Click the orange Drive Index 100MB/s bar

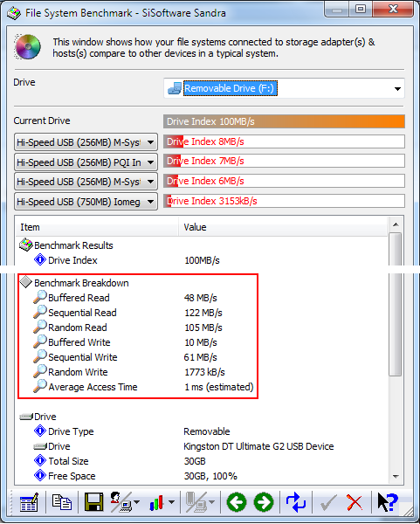coord(284,121)
